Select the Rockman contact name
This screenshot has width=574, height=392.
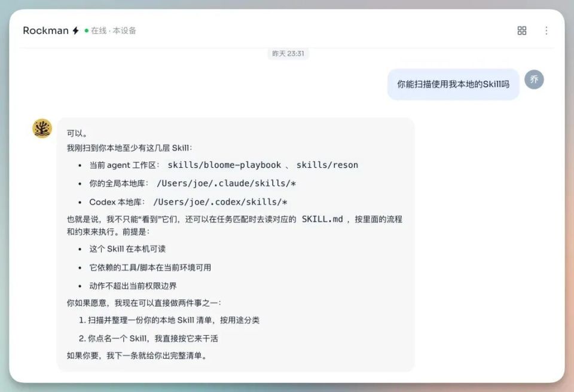(x=47, y=30)
